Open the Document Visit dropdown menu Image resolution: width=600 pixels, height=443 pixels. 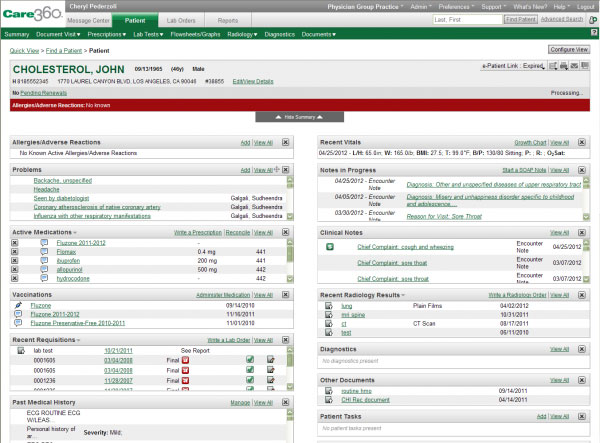coord(58,34)
